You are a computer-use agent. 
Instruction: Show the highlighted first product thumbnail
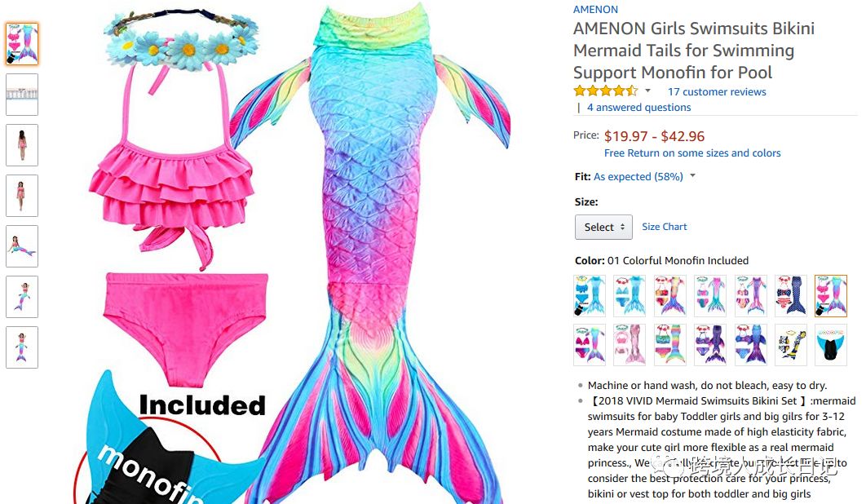tap(22, 44)
